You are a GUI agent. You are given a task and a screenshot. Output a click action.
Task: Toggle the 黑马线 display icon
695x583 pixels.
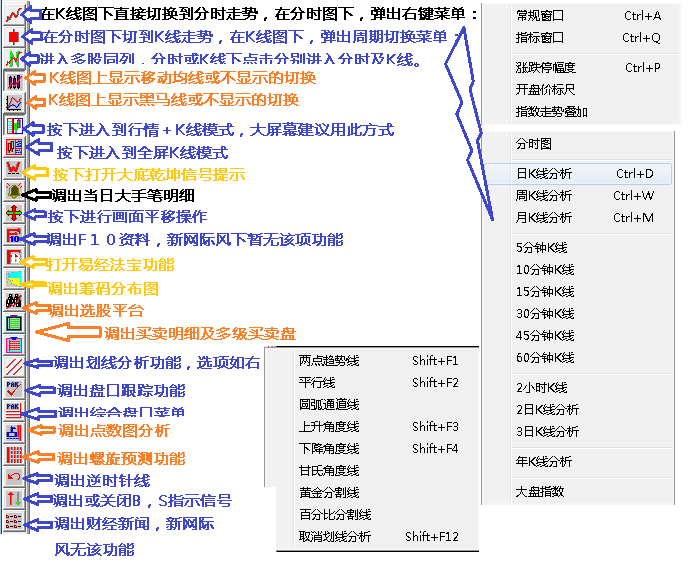coord(14,103)
